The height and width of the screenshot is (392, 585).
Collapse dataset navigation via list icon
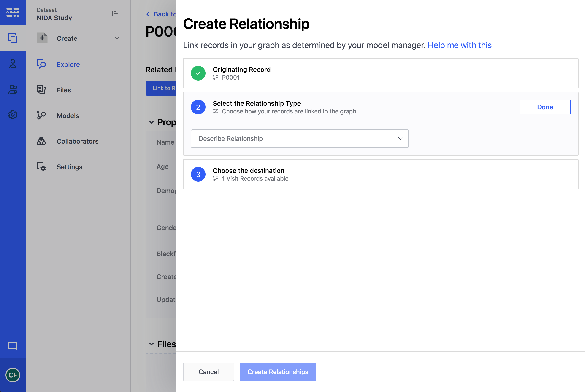[x=115, y=14]
